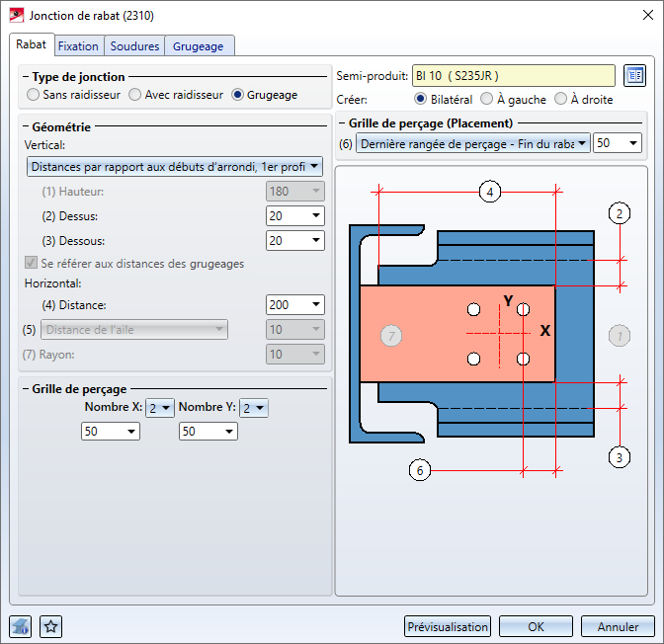This screenshot has height=644, width=664.
Task: Open the Dernière rangée de perçage placement dropdown
Action: tap(473, 143)
